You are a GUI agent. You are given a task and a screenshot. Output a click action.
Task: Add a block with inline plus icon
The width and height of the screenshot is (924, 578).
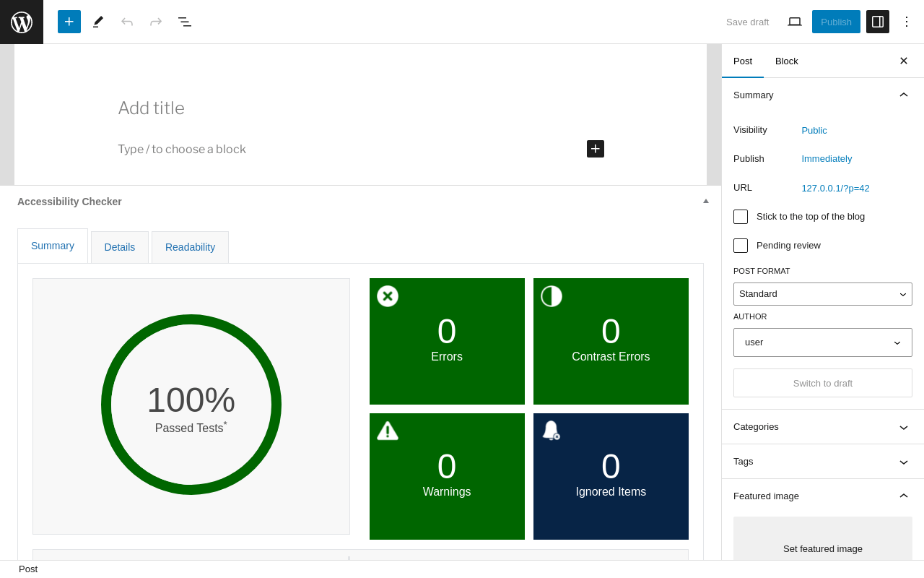pyautogui.click(x=596, y=149)
